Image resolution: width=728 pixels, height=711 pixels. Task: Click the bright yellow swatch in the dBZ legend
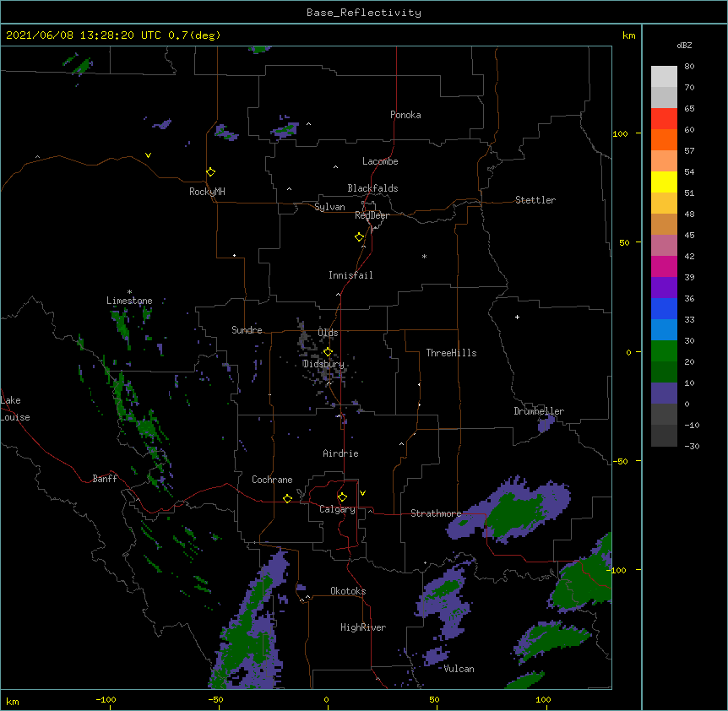664,182
